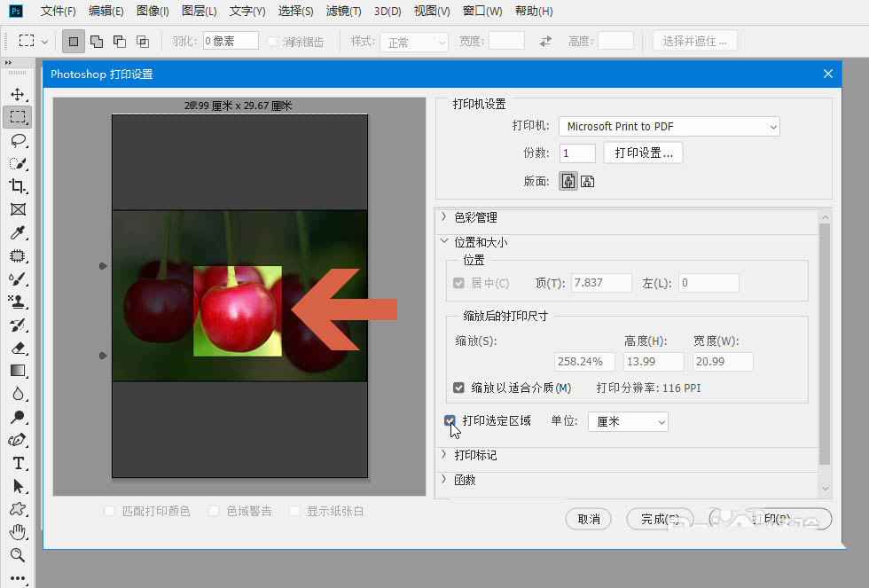Viewport: 869px width, 588px height.
Task: Select the Blur tool
Action: 18,394
